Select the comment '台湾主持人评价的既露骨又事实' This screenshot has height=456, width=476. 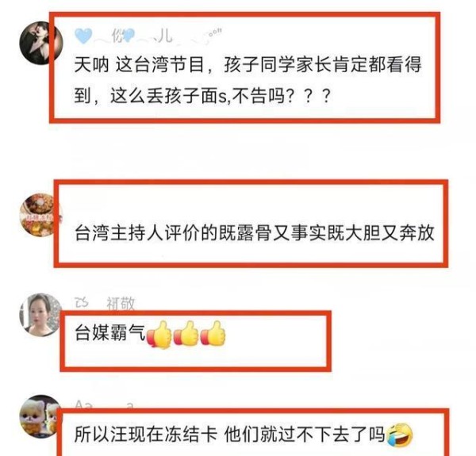coord(255,233)
